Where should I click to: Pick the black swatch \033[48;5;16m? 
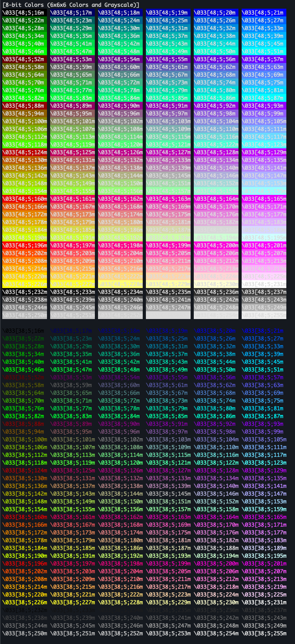[x=25, y=13]
